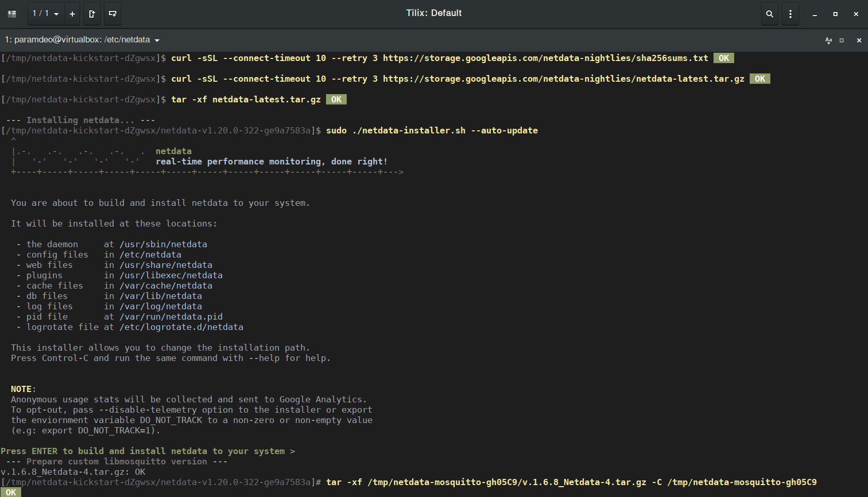Click the '--disable-telemetry' option text
This screenshot has height=497, width=868.
coord(148,410)
